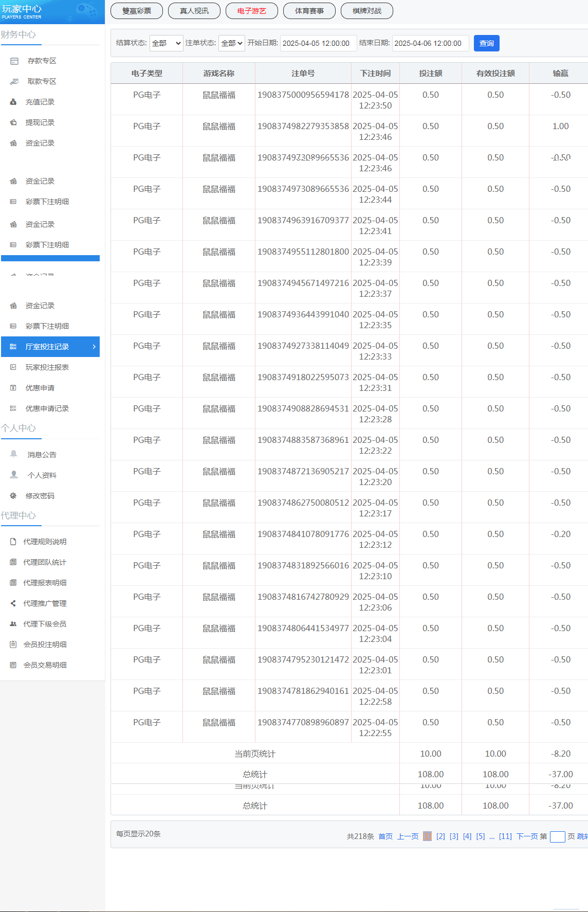Click the team icon beside 代理下级会员
588x912 pixels.
pos(13,624)
